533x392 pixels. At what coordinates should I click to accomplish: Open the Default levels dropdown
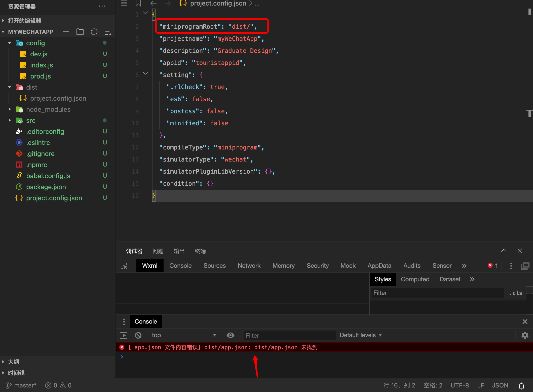tap(361, 335)
